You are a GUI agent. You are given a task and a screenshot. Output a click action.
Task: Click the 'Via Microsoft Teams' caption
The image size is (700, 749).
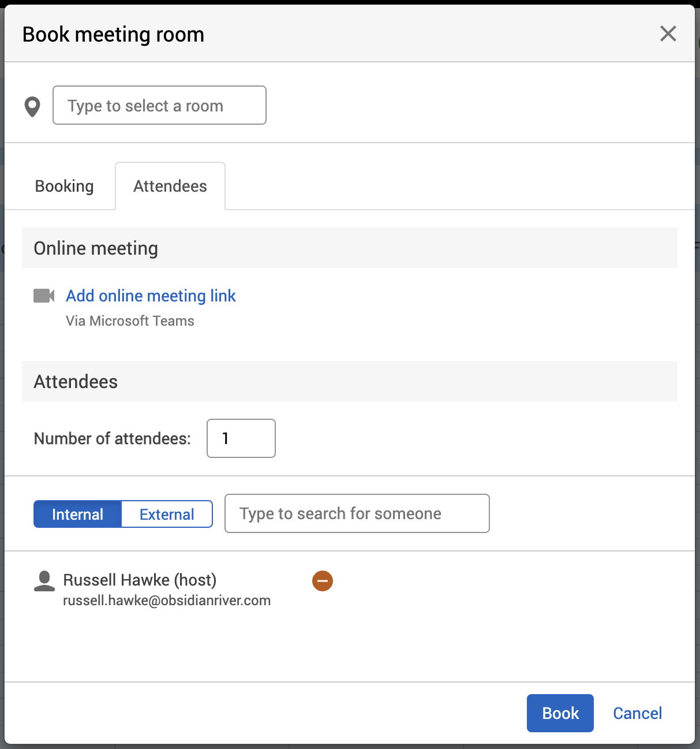point(130,321)
